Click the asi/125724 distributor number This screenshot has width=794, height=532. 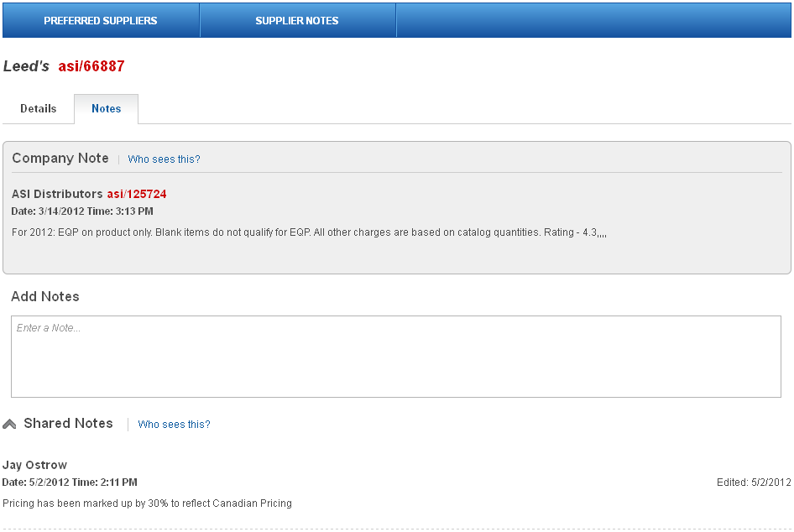pos(137,194)
